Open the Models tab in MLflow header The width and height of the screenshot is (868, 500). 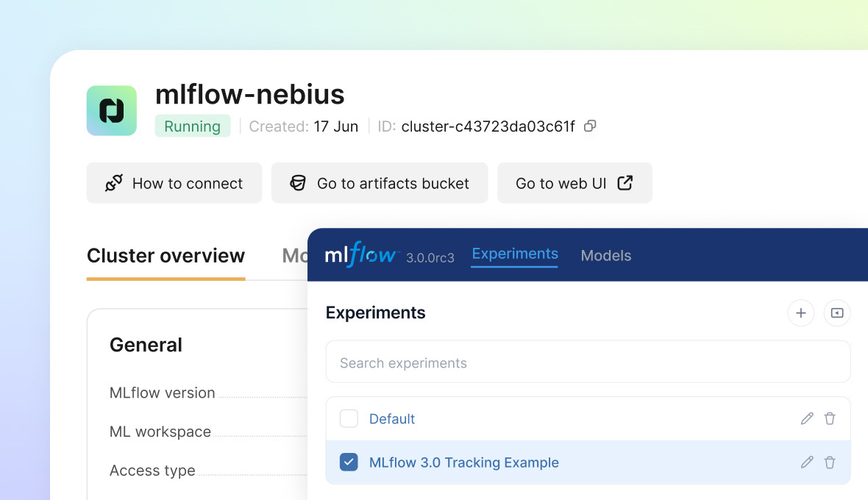click(606, 256)
